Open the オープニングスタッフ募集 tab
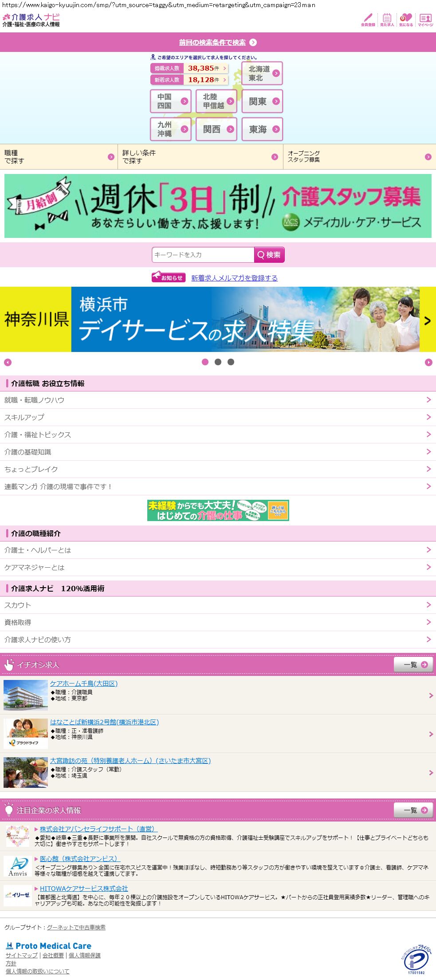436x980 pixels. point(360,157)
